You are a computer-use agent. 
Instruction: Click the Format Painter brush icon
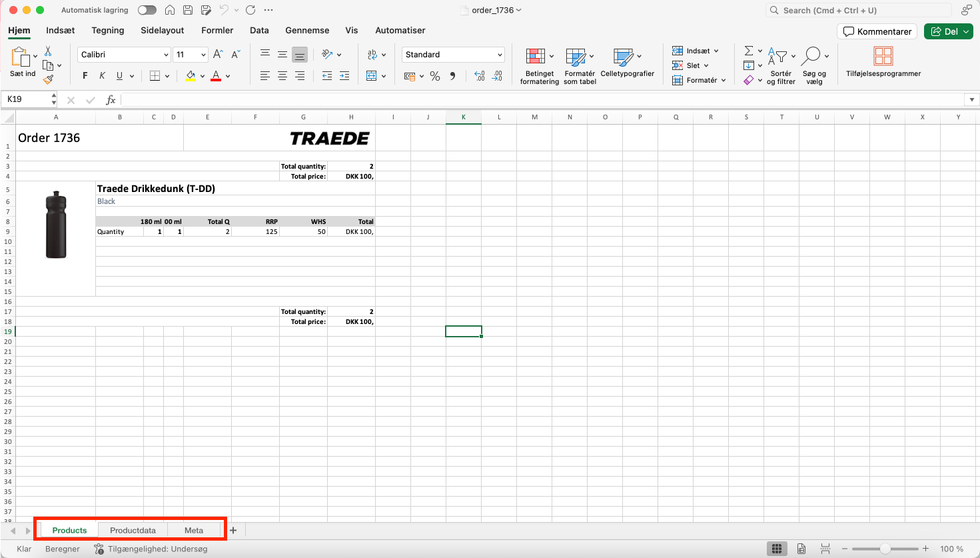tap(48, 79)
